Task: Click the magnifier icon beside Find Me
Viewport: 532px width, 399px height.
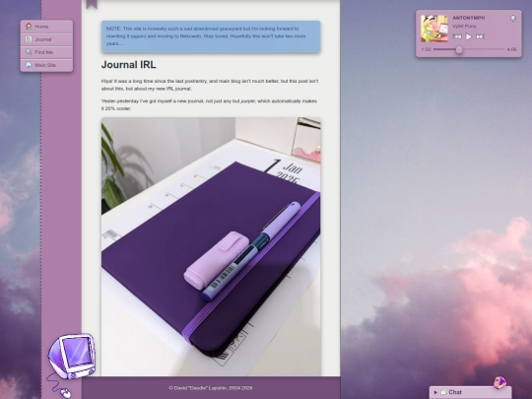Action: 29,52
